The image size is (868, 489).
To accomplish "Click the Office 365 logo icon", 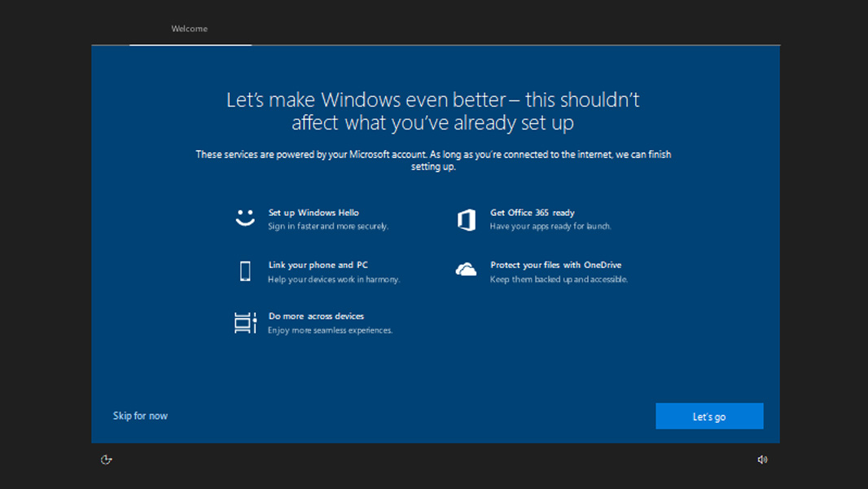I will 467,219.
